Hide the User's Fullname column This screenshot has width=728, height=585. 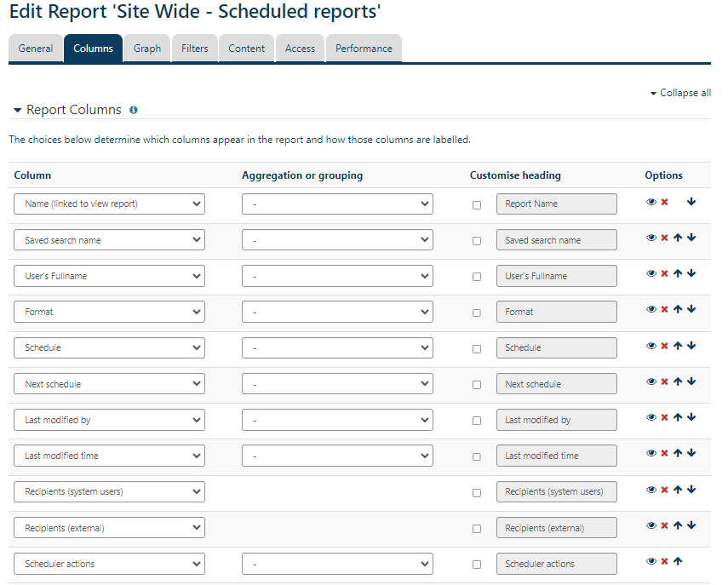pyautogui.click(x=651, y=274)
